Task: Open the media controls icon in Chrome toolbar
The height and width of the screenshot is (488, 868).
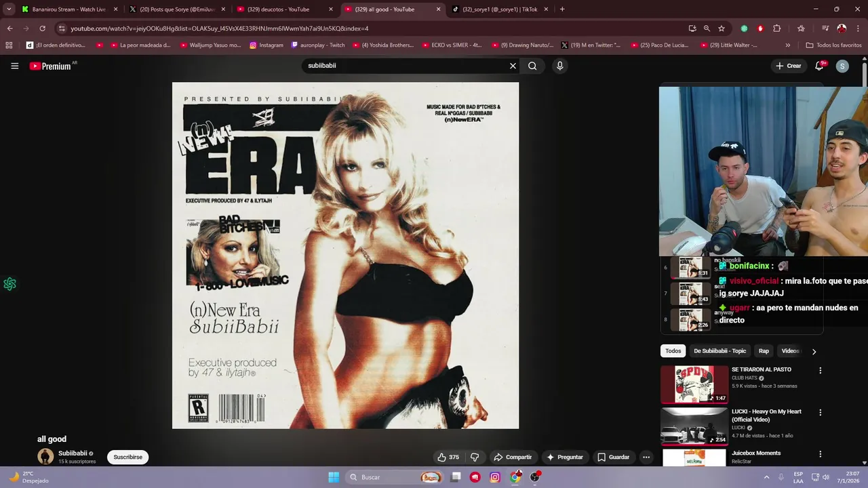Action: click(x=825, y=28)
